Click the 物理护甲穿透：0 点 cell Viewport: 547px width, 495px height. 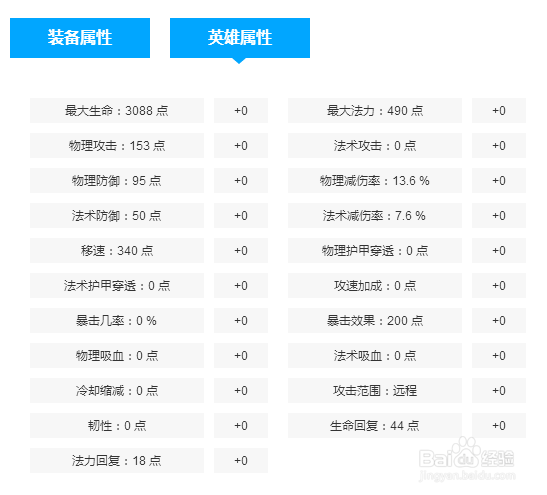(375, 250)
